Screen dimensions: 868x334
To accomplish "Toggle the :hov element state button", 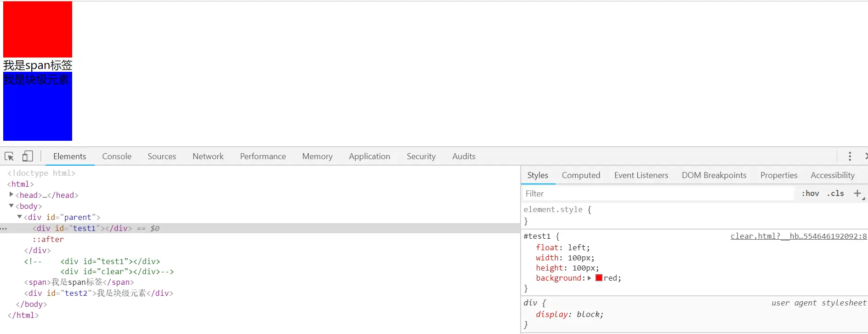I will point(810,194).
